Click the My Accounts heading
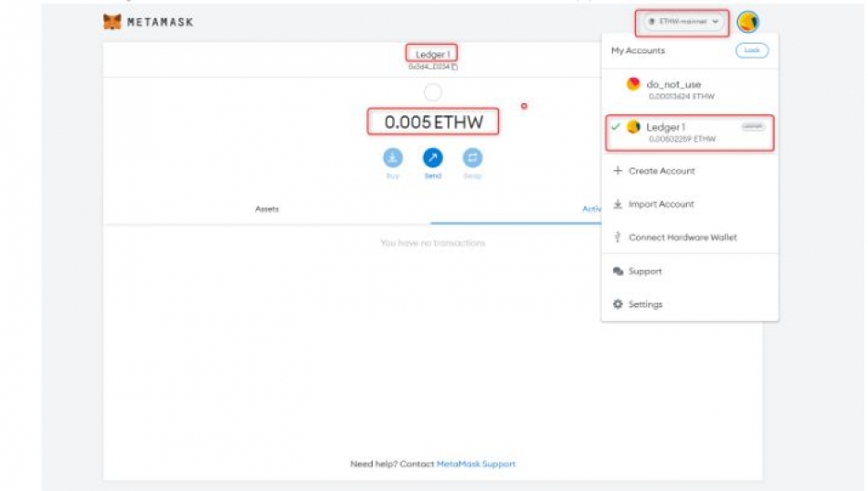 pyautogui.click(x=638, y=50)
